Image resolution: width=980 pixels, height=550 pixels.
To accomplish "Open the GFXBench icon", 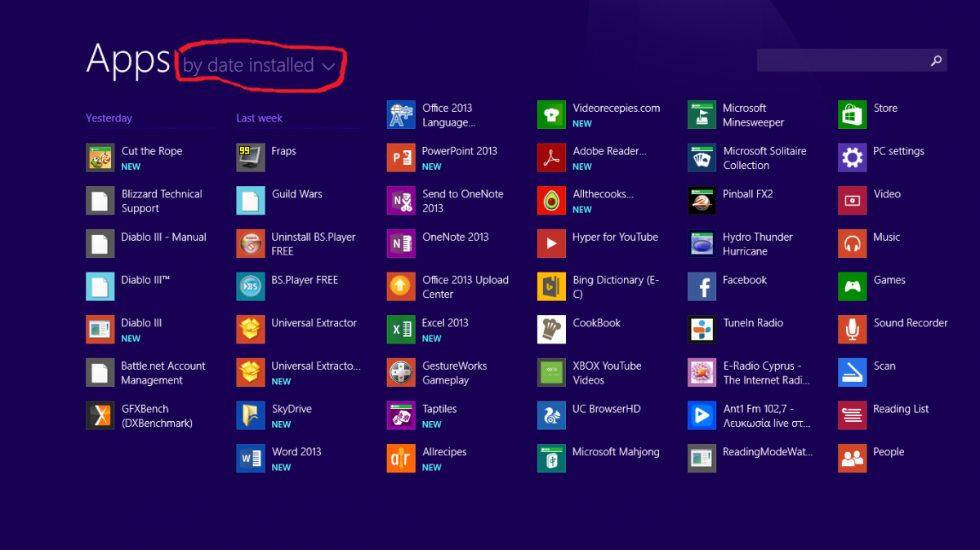I will 100,415.
